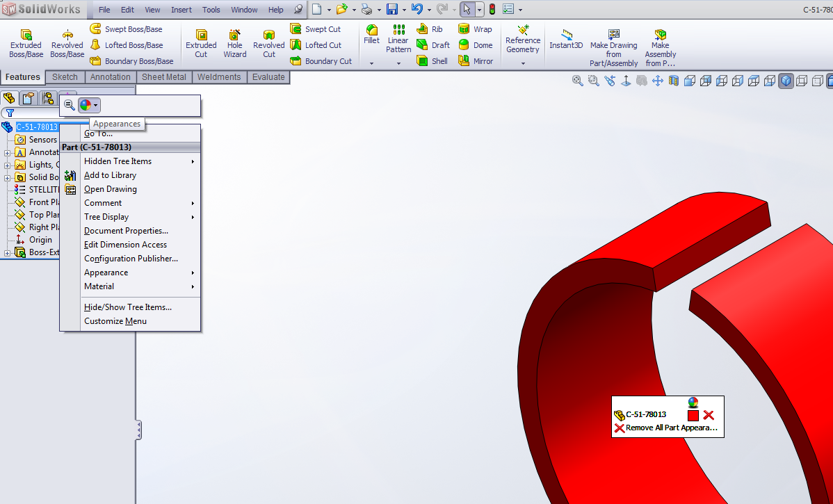This screenshot has height=504, width=833.
Task: Open the Tools menu
Action: pyautogui.click(x=211, y=10)
